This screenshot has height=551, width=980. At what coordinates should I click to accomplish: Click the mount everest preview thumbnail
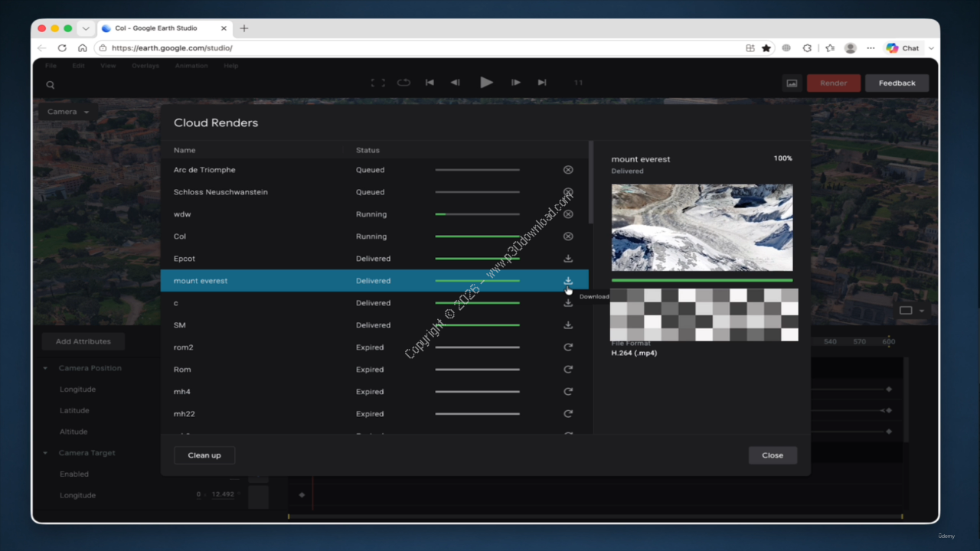pyautogui.click(x=702, y=227)
